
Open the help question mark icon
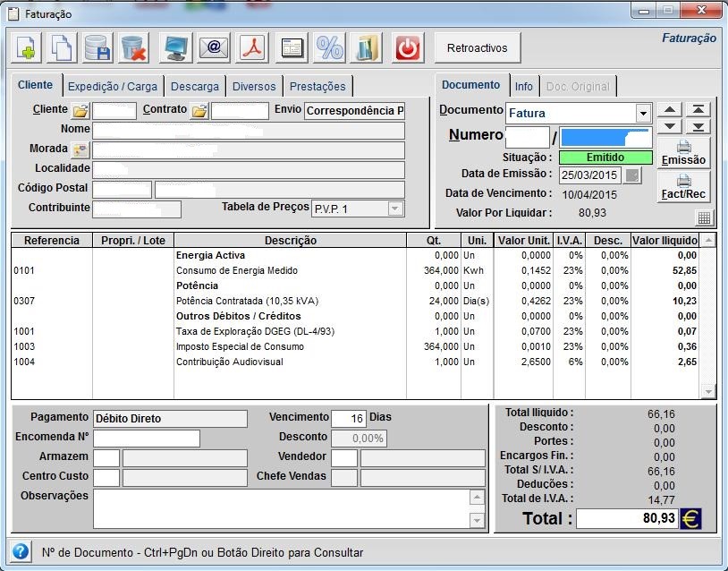click(x=21, y=552)
